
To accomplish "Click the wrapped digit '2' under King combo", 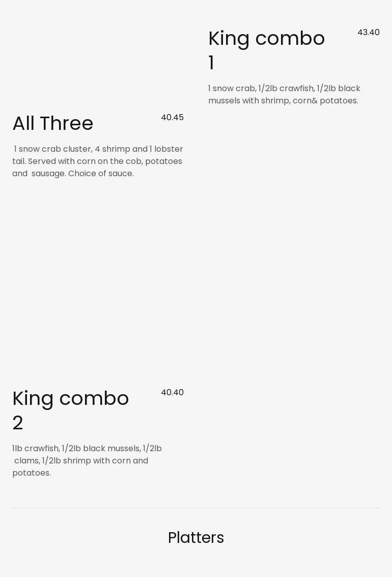I will pyautogui.click(x=18, y=423).
